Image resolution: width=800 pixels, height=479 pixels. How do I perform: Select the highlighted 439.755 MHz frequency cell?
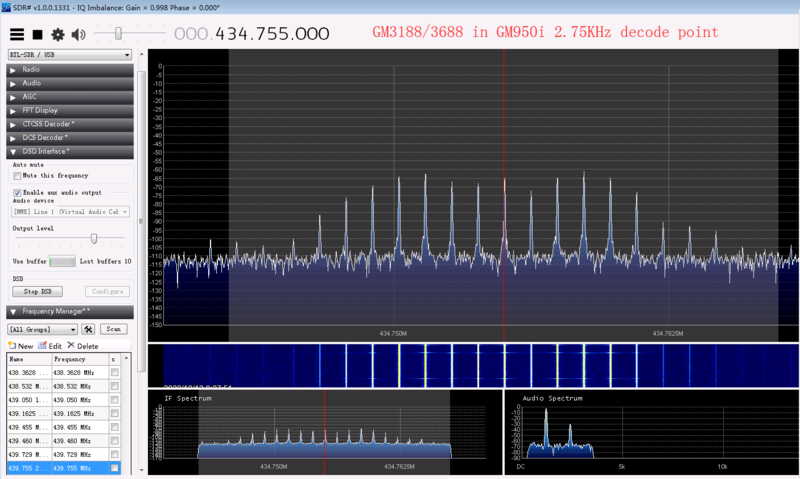(x=80, y=468)
